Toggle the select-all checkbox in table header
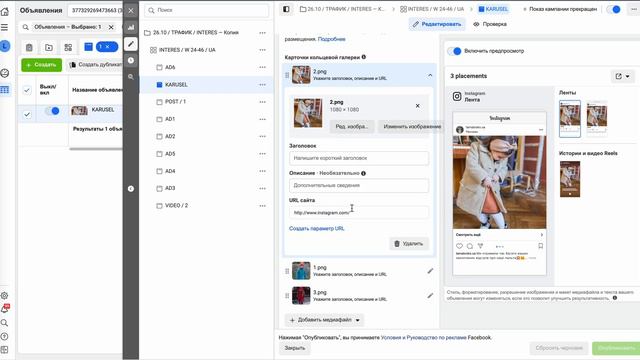Viewport: 640px width, 360px height. tap(27, 90)
